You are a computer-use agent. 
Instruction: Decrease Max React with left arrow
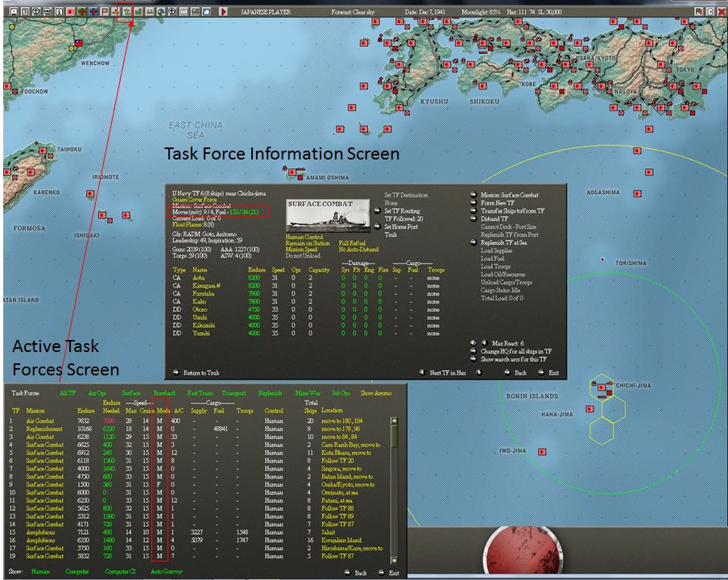[473, 343]
